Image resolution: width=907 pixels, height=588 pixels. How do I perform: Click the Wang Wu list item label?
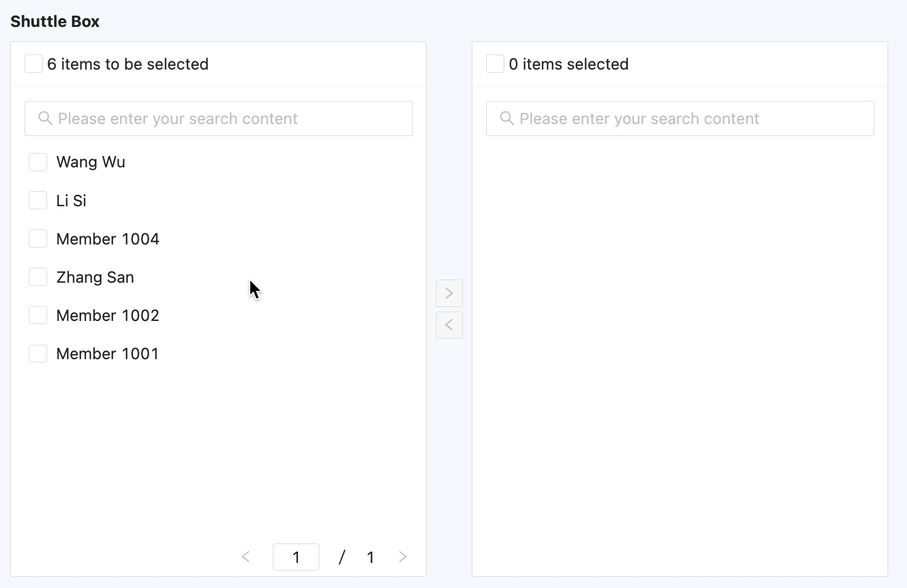91,162
